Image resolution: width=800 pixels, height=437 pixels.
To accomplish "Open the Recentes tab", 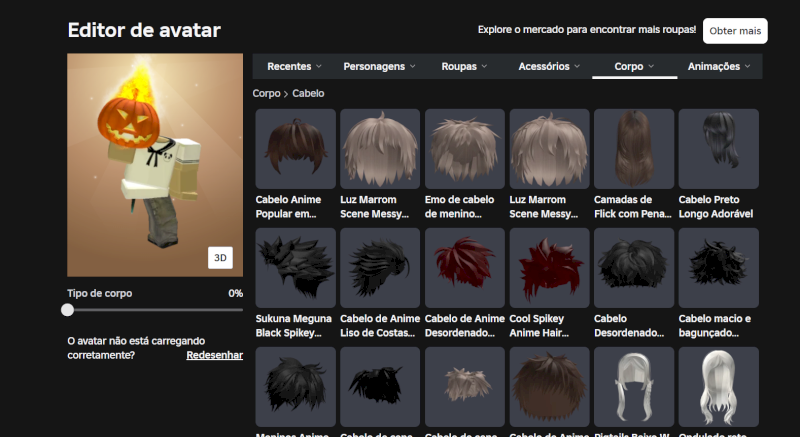I will [x=294, y=66].
